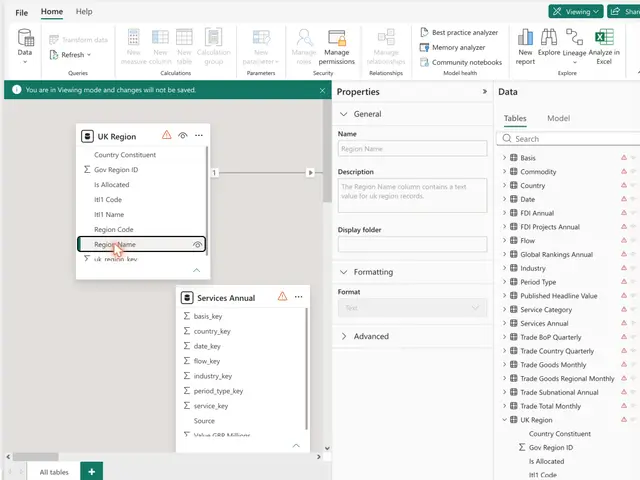640x480 pixels.
Task: Click the canvas vertical scrollbar thumb
Action: tap(327, 151)
